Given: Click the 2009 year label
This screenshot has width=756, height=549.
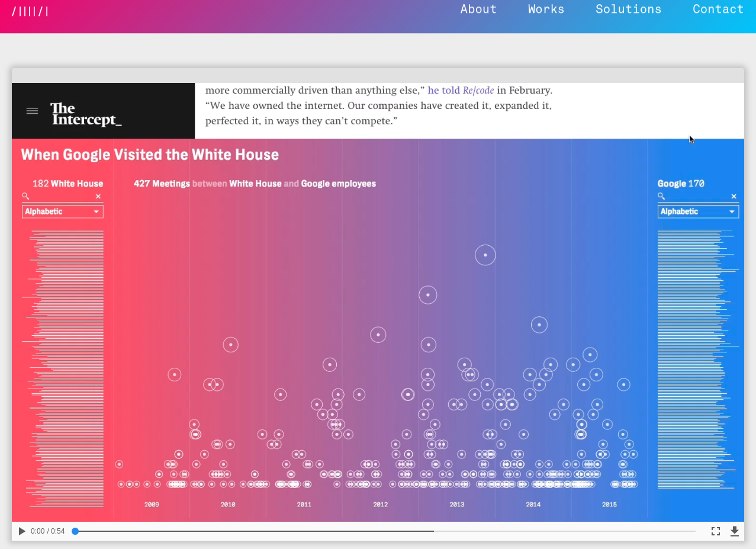Looking at the screenshot, I should (152, 505).
